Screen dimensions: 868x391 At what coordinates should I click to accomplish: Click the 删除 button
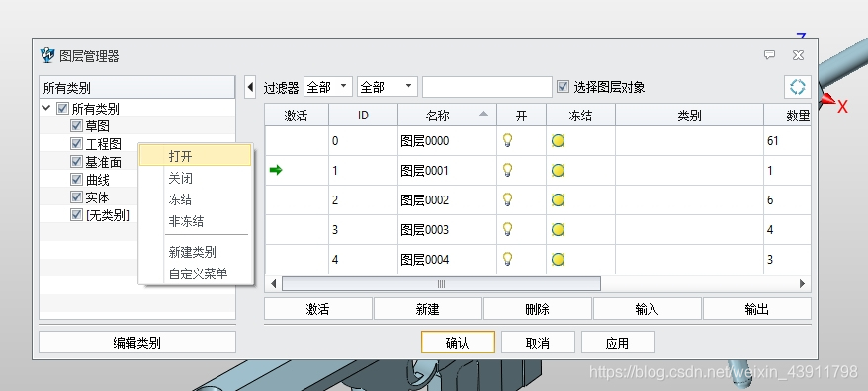(537, 309)
